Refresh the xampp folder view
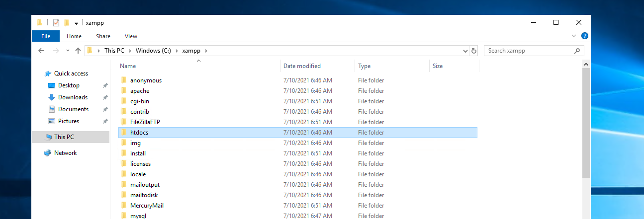This screenshot has height=219, width=644. (x=474, y=51)
